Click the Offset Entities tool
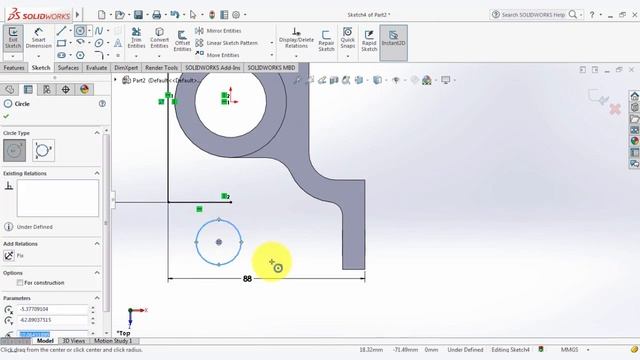This screenshot has width=640, height=360. (x=182, y=41)
